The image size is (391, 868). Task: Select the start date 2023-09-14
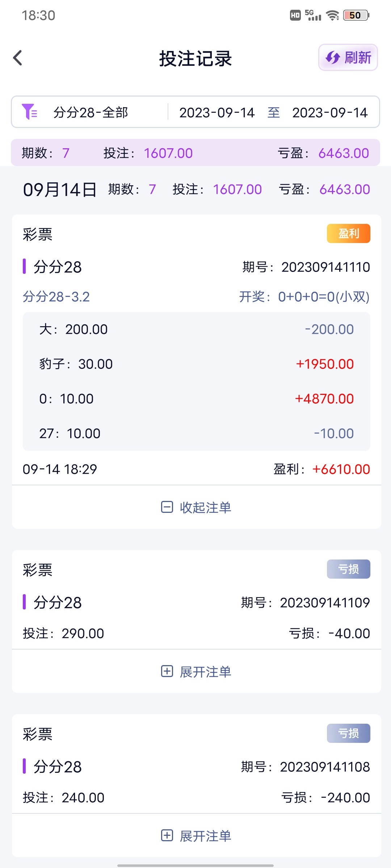point(217,112)
